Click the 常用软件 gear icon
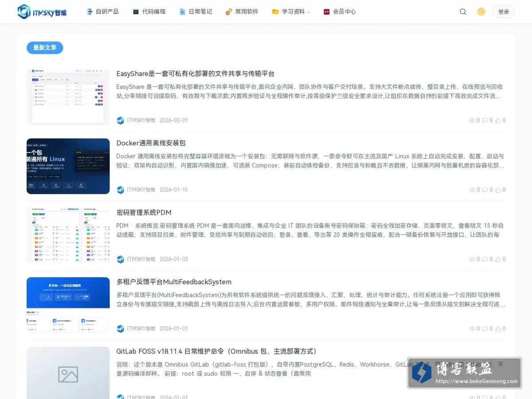Screen dimensions: 532x399 229,12
